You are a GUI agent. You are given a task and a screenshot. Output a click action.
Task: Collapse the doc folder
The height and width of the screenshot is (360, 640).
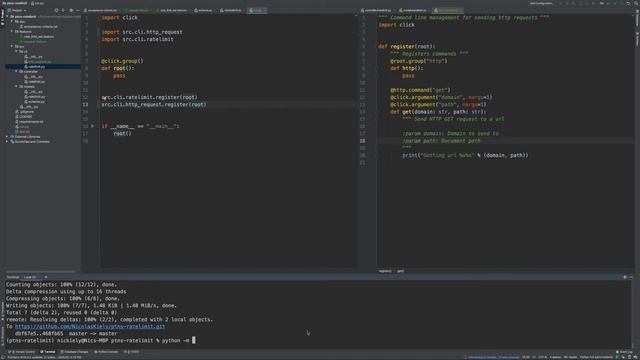pos(12,22)
